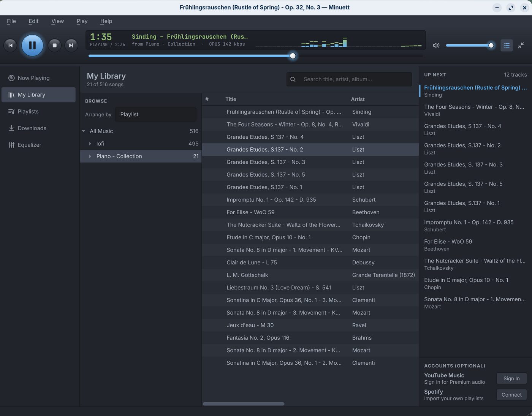
Task: Open the View menu
Action: [x=57, y=21]
